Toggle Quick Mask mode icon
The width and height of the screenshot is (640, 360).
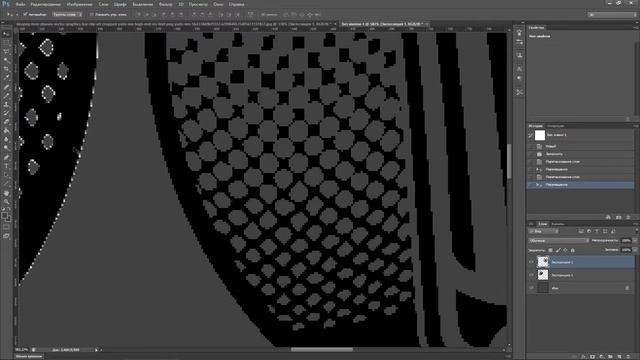tap(6, 228)
